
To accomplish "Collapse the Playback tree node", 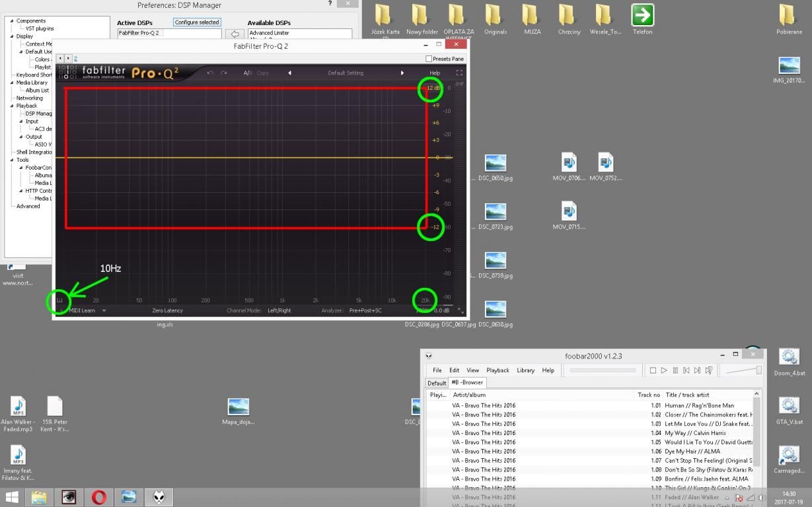I will coord(11,106).
